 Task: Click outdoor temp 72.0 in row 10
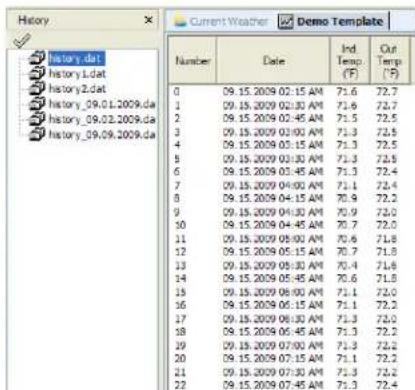click(387, 225)
